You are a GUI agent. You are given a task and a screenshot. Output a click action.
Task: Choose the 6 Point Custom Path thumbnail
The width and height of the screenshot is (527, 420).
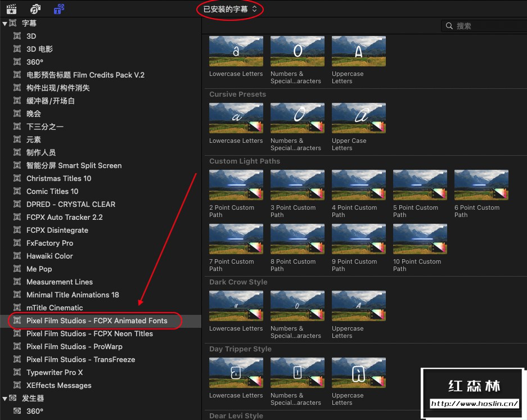pos(481,185)
